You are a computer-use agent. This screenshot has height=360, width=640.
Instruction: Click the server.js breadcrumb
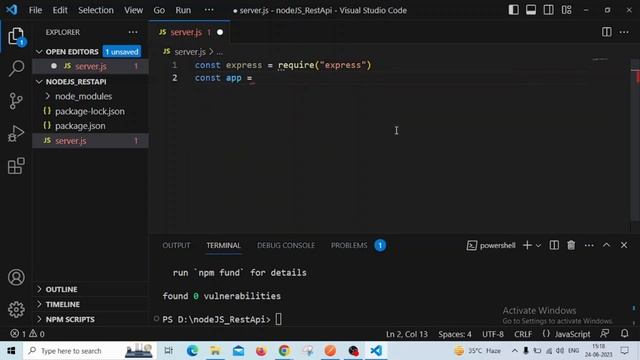click(x=190, y=52)
